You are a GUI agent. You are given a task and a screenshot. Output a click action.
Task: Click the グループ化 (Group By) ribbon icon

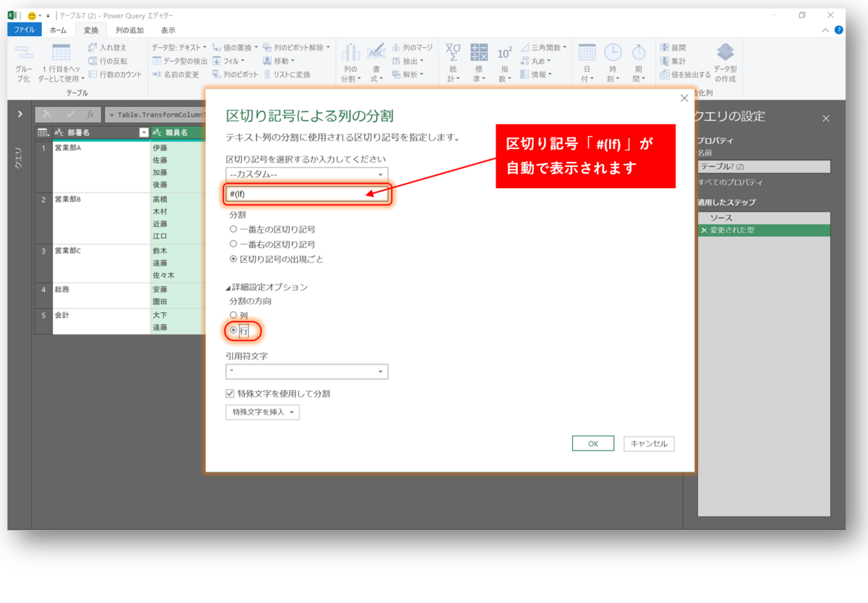tap(24, 53)
